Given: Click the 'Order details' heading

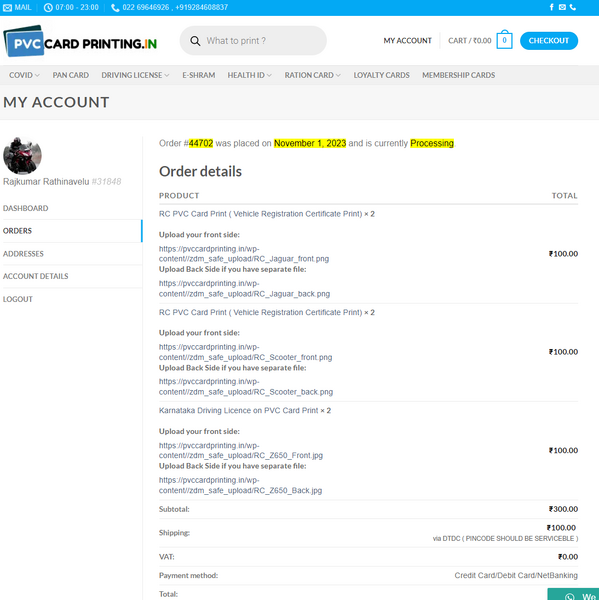Looking at the screenshot, I should point(200,171).
